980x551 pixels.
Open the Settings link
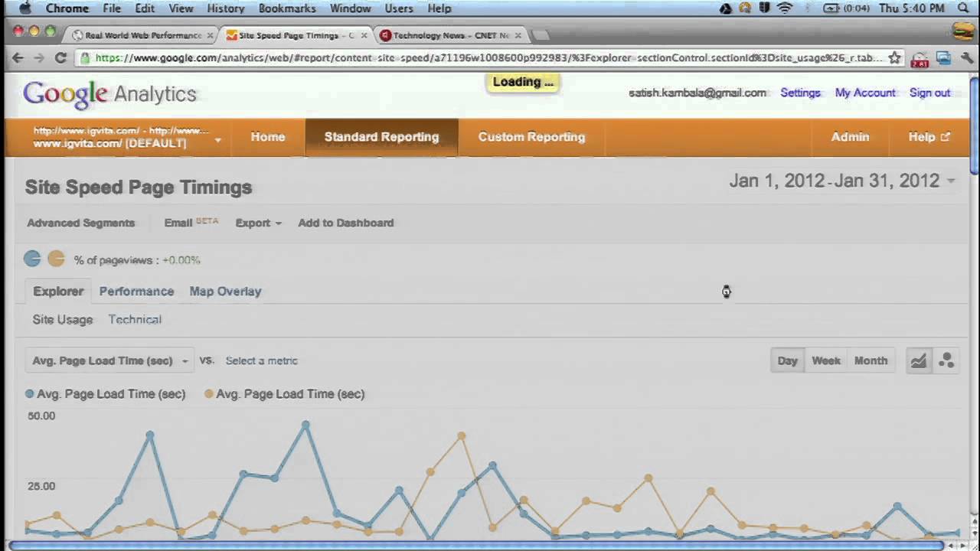(800, 93)
